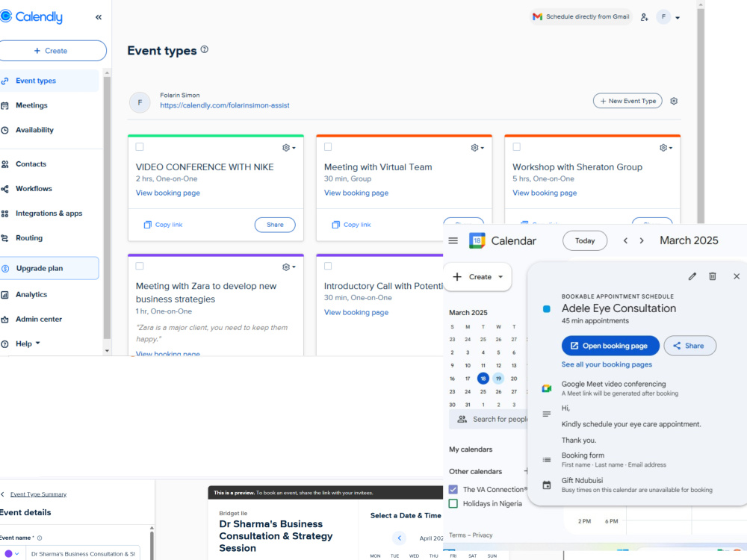
Task: Click Today in Google Calendar
Action: (585, 241)
